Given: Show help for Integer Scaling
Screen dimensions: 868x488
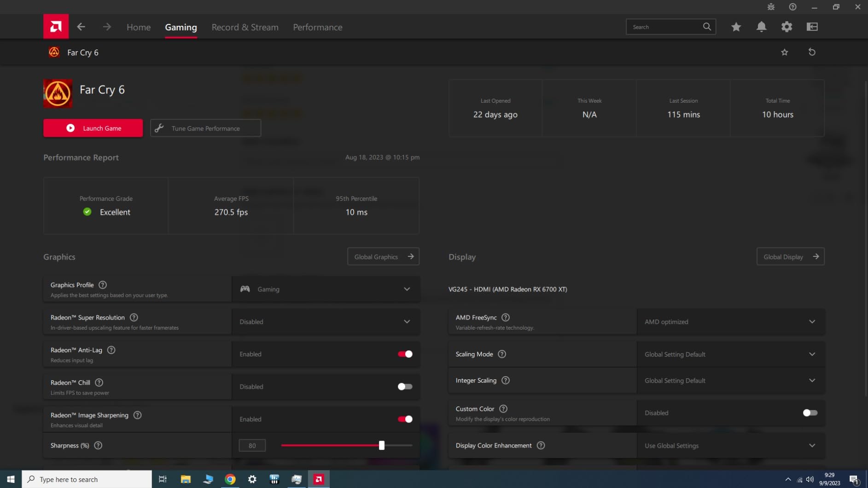Looking at the screenshot, I should [505, 380].
